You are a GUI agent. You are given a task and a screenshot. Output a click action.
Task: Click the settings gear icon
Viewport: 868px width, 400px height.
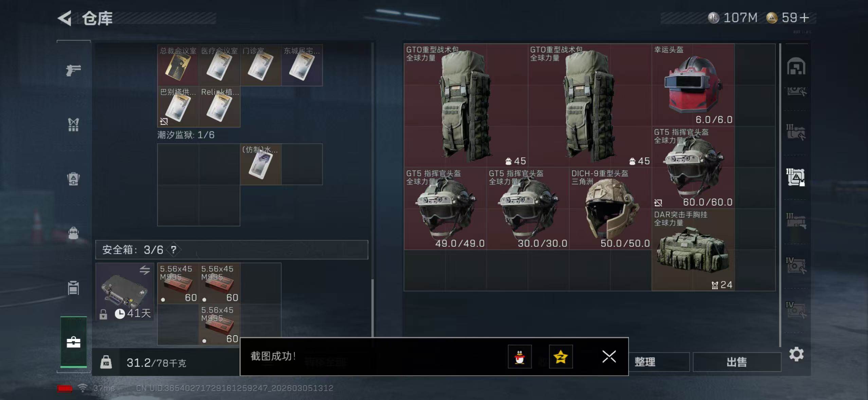tap(796, 355)
